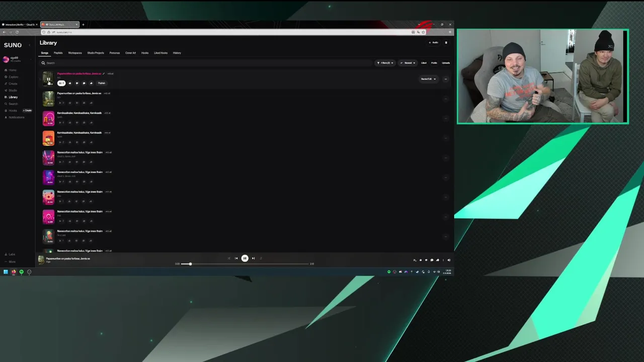
Task: Open the Newest sort dropdown
Action: 408,63
